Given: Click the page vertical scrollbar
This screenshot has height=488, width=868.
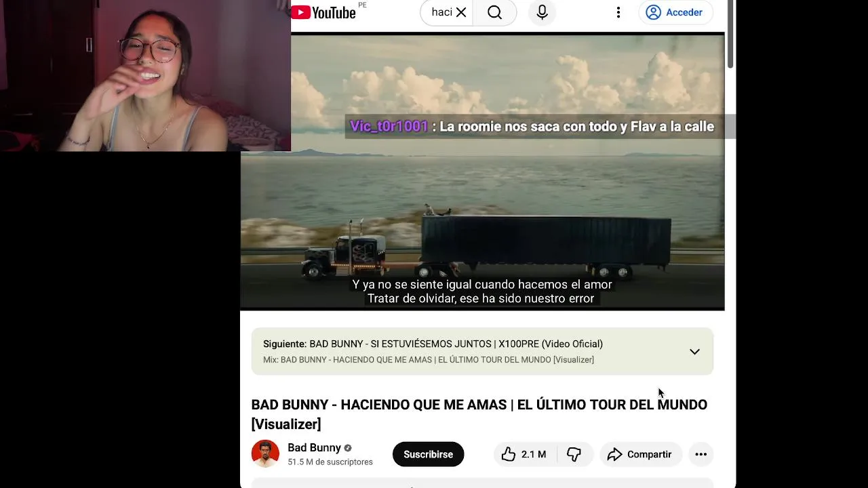Looking at the screenshot, I should coord(730,34).
